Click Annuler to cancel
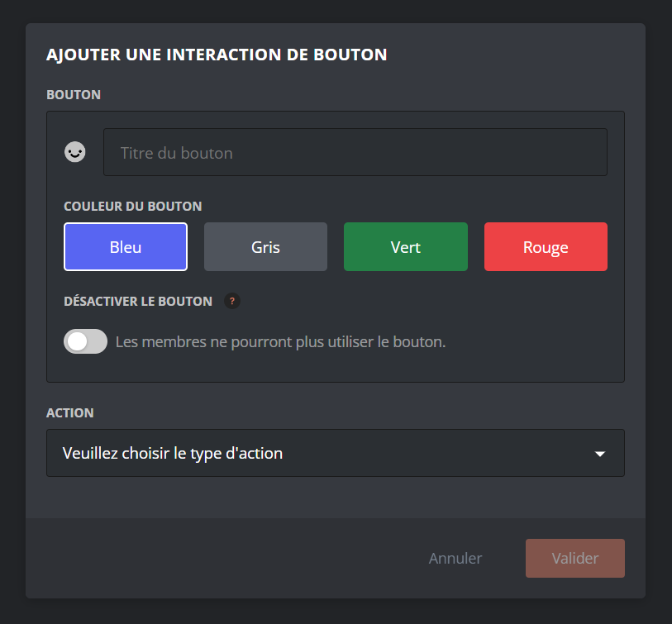The image size is (672, 624). point(455,558)
